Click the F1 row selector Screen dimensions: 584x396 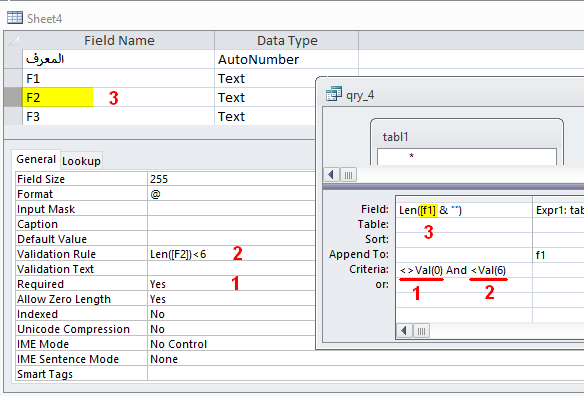(x=13, y=79)
